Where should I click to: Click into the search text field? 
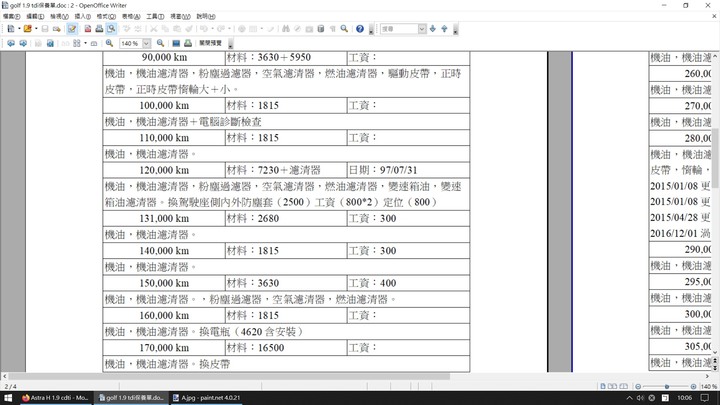(x=399, y=29)
